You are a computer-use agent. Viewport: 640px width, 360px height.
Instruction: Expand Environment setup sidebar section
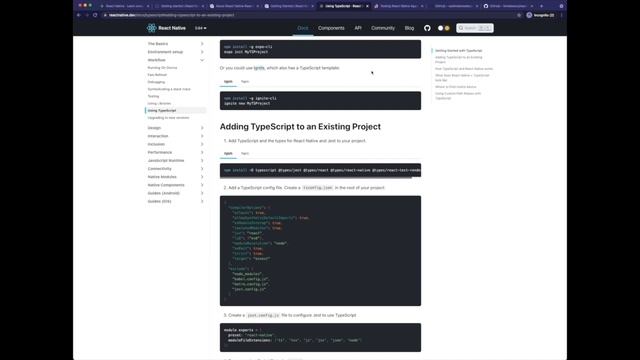tap(176, 52)
